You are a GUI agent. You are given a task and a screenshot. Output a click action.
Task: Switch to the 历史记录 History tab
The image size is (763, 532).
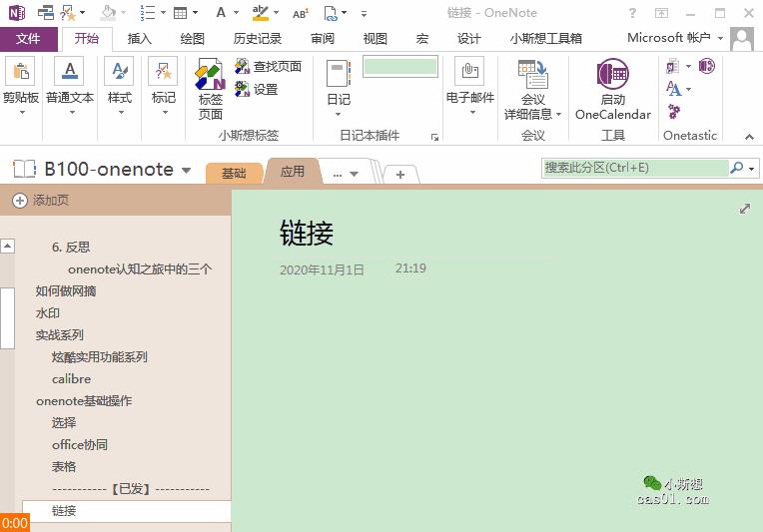point(257,38)
